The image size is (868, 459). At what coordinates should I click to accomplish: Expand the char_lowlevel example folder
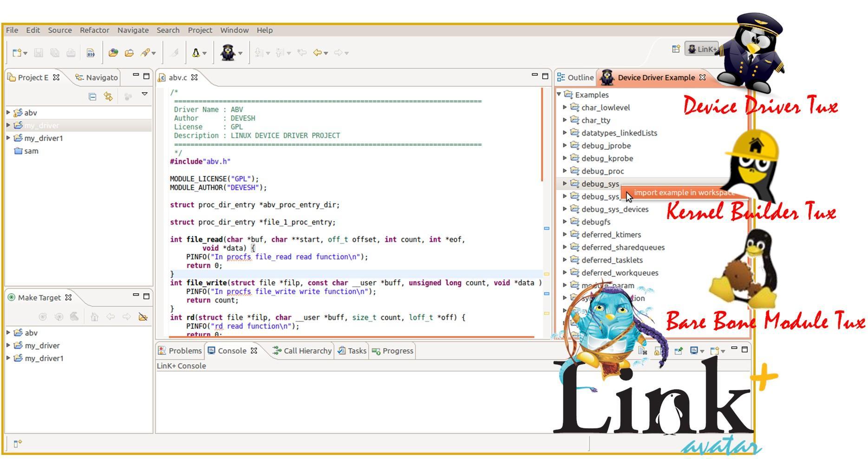[x=565, y=107]
